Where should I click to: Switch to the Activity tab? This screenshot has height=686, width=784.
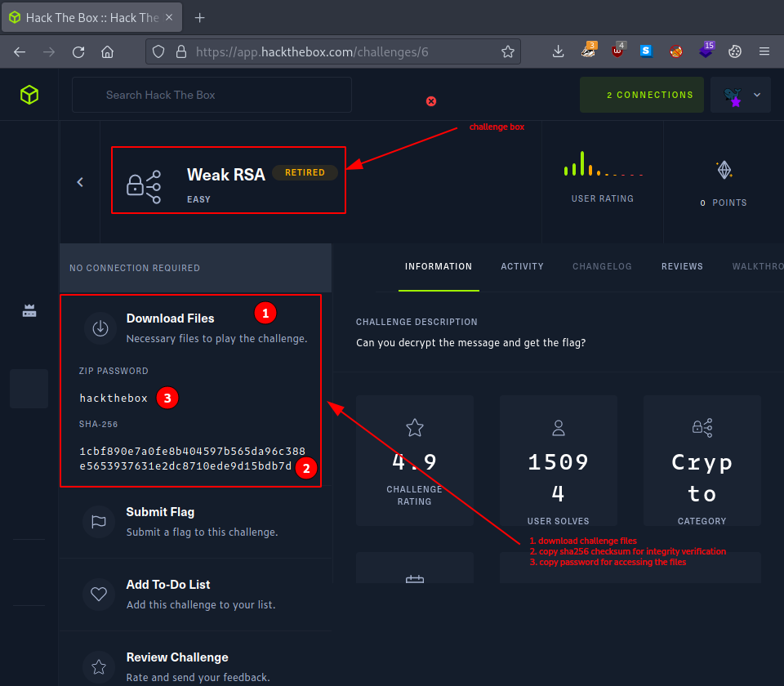[x=522, y=266]
